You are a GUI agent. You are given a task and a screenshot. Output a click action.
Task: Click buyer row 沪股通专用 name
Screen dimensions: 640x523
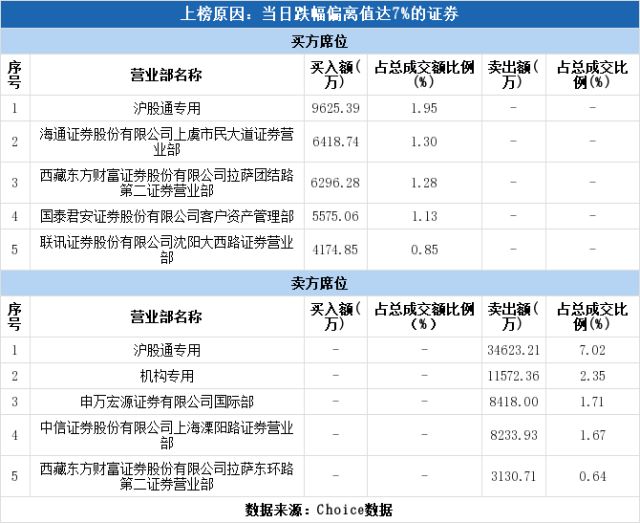(x=167, y=108)
